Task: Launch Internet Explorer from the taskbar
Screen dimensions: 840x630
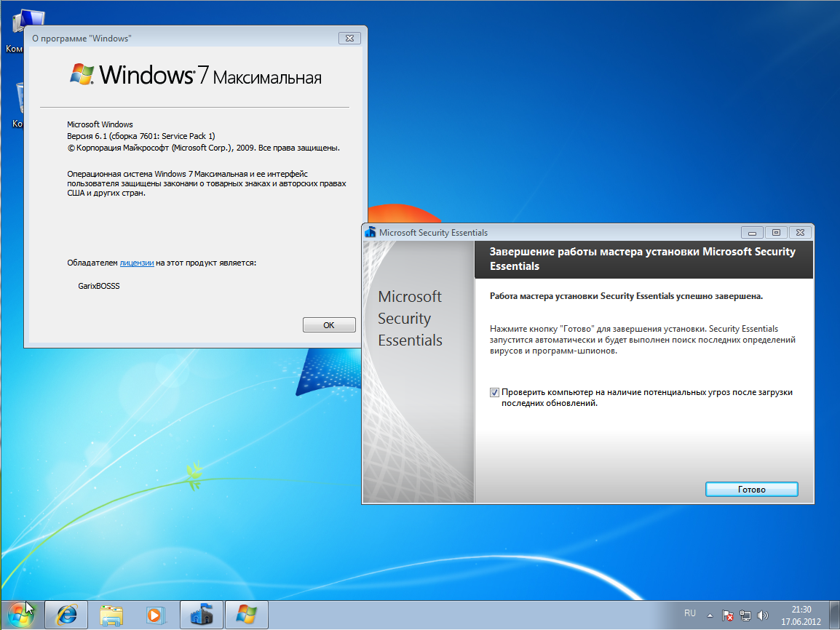Action: (x=66, y=615)
